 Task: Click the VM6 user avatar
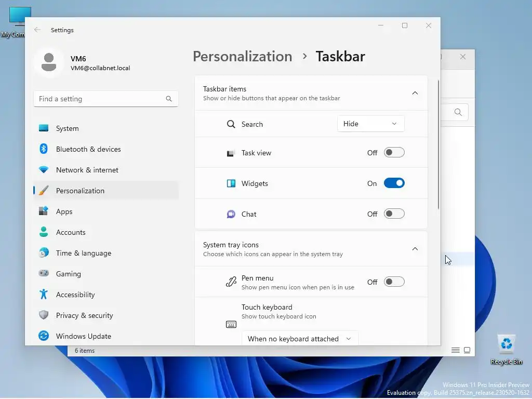point(49,62)
